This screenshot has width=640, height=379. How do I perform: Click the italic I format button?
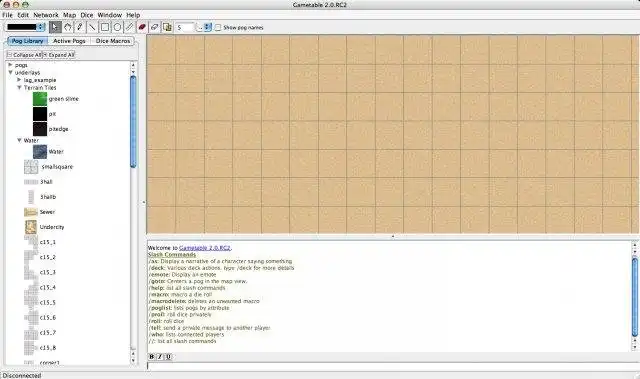[160, 357]
